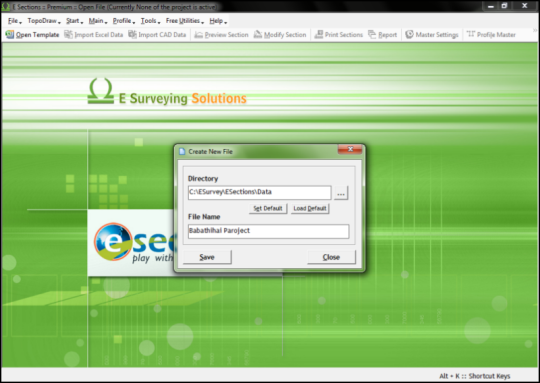Click the E Sections application icon in title bar
This screenshot has width=540, height=383.
6,7
